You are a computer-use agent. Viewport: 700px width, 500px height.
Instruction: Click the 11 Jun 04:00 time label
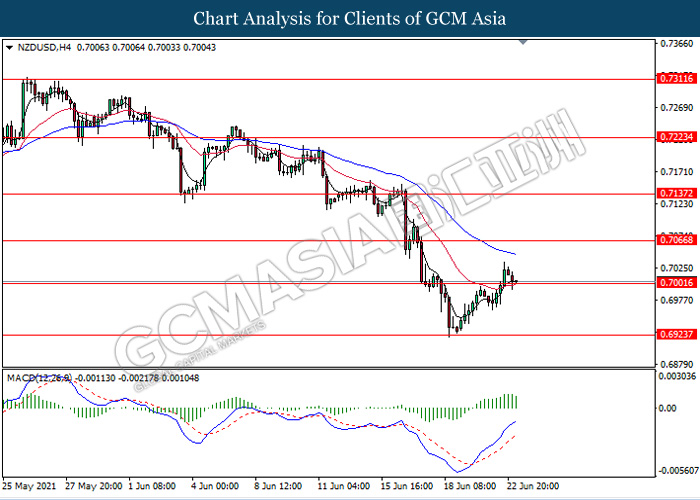(343, 486)
